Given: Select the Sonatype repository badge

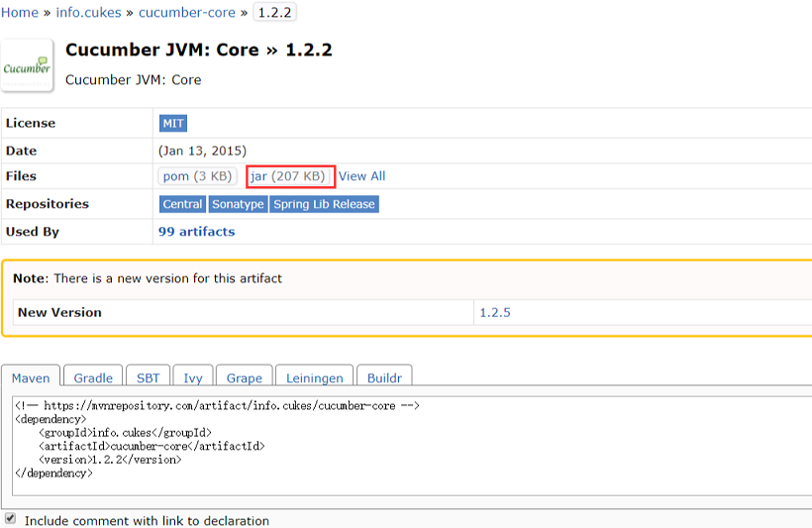Looking at the screenshot, I should tap(238, 204).
